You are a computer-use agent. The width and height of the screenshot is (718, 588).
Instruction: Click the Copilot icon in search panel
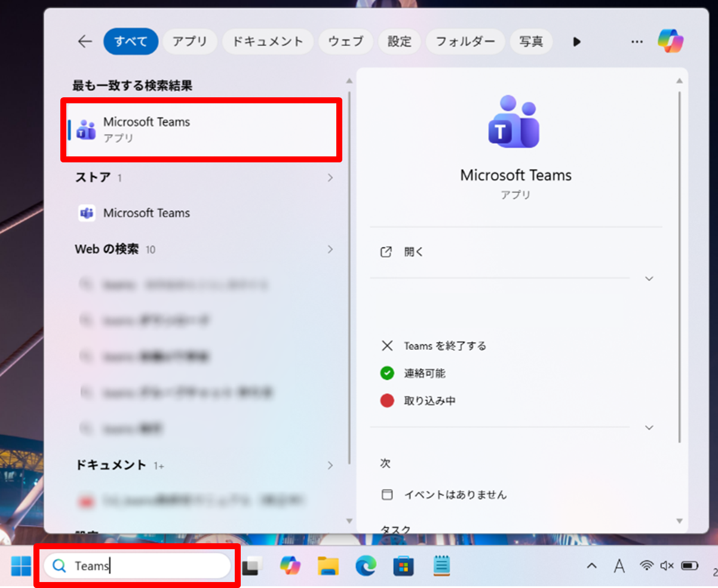click(x=670, y=41)
